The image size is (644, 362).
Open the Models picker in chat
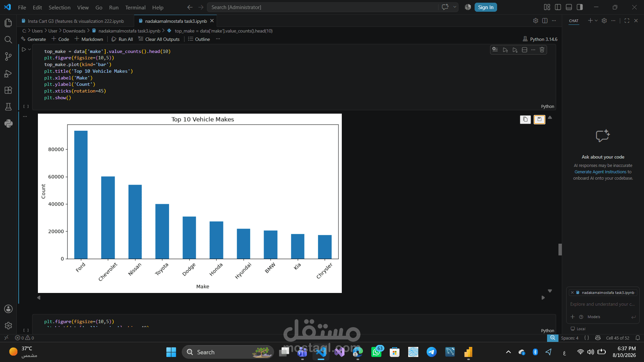[594, 317]
